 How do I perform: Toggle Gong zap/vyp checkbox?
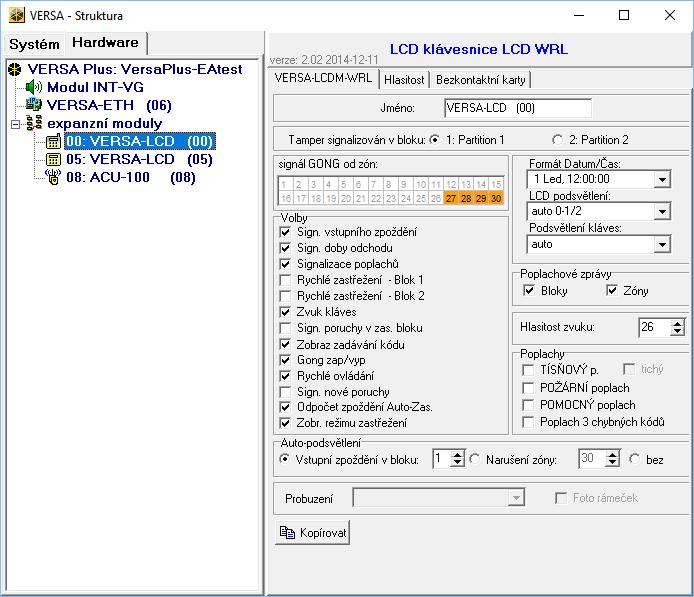pos(285,360)
